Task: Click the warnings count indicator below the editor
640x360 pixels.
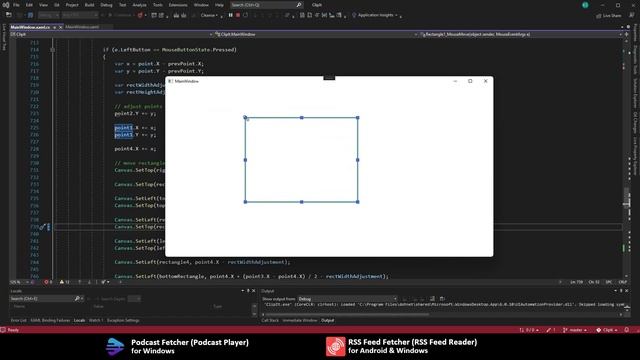Action: [x=64, y=282]
